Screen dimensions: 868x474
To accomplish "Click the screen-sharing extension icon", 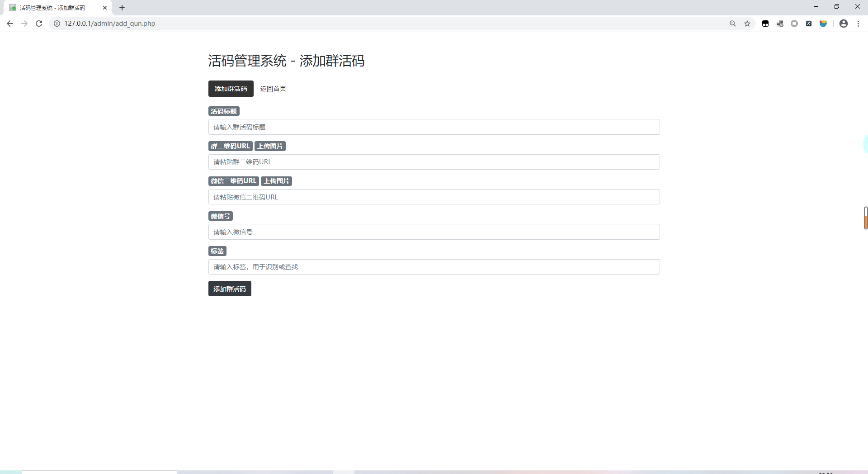I will [x=780, y=24].
